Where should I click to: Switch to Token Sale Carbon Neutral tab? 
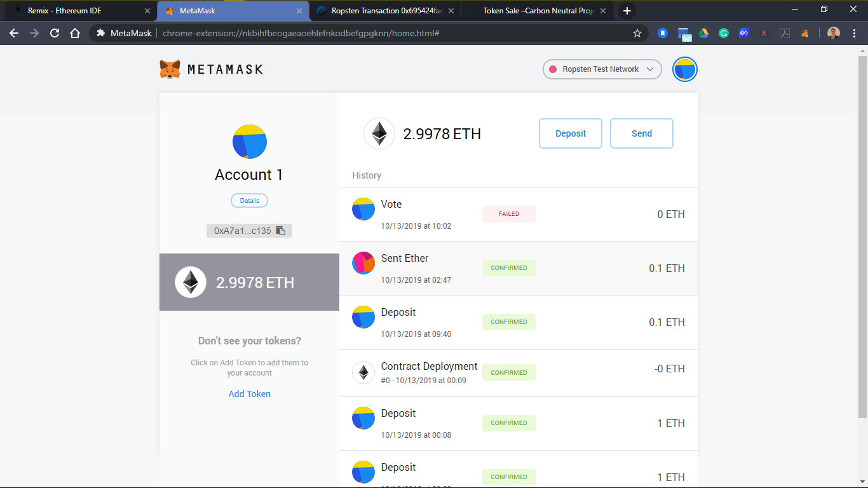pos(537,11)
